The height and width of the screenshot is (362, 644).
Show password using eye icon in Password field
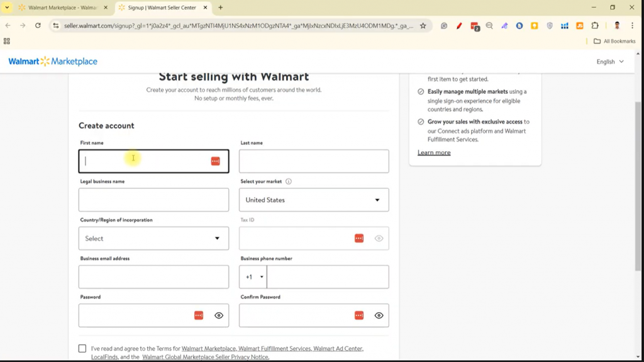(219, 315)
